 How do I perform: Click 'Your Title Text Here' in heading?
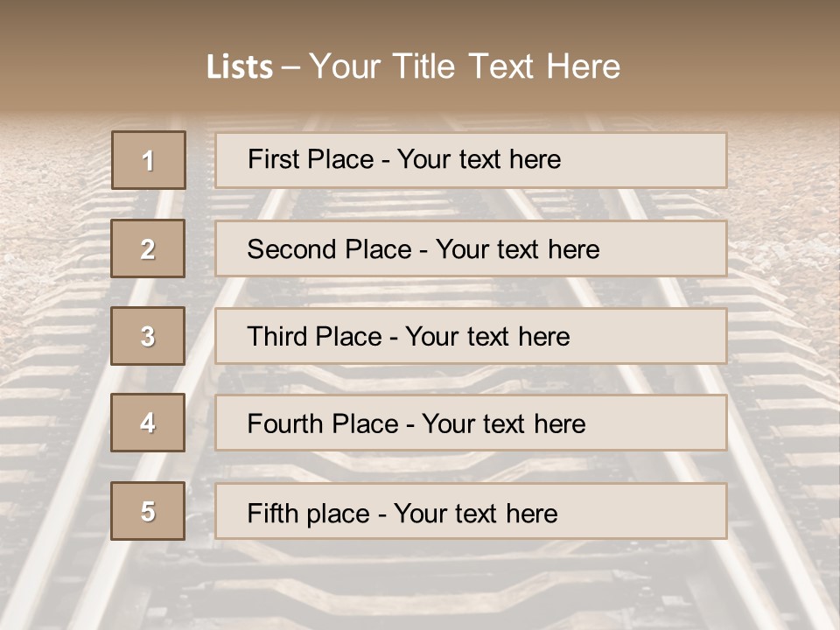pyautogui.click(x=465, y=66)
